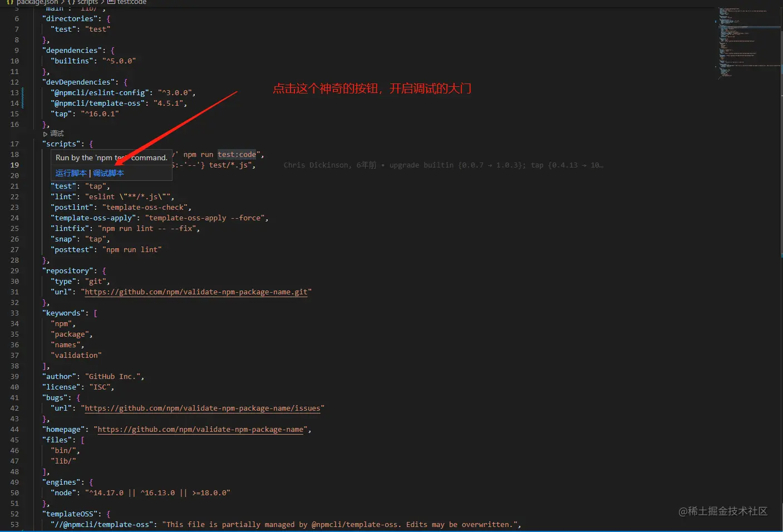Image resolution: width=783 pixels, height=532 pixels.
Task: Click the "homepage" key
Action: point(63,430)
